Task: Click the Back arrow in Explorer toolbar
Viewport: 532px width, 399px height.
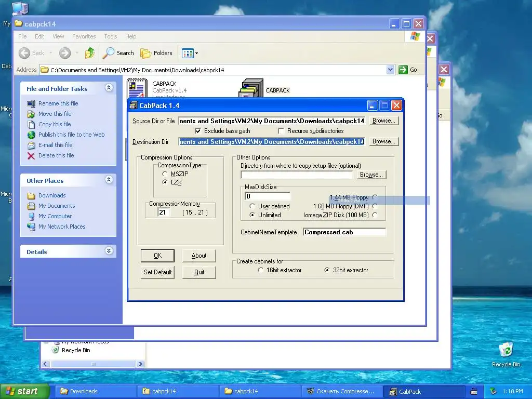Action: [x=24, y=53]
